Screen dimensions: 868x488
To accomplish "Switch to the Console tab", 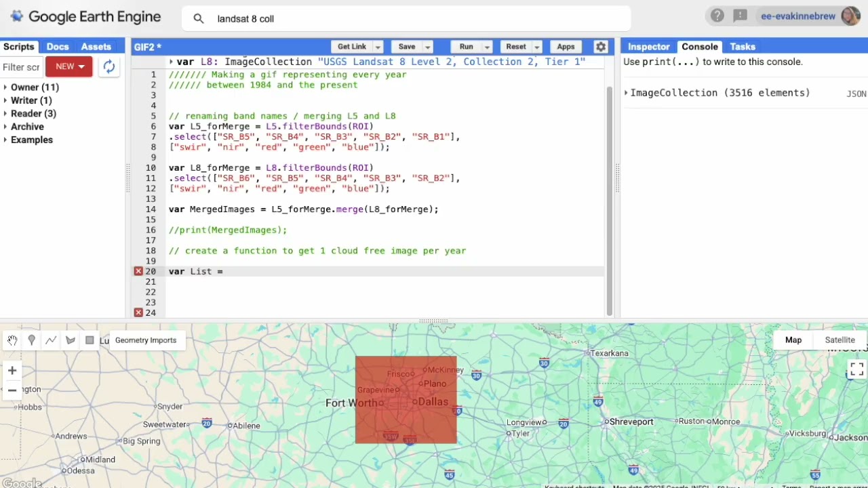I will (700, 47).
